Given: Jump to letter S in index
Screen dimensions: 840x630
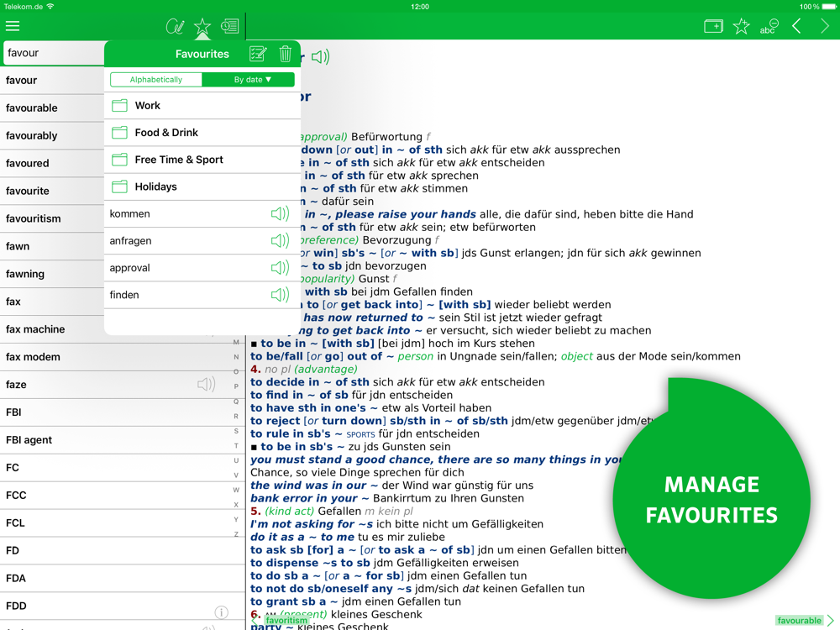Looking at the screenshot, I should (x=236, y=431).
